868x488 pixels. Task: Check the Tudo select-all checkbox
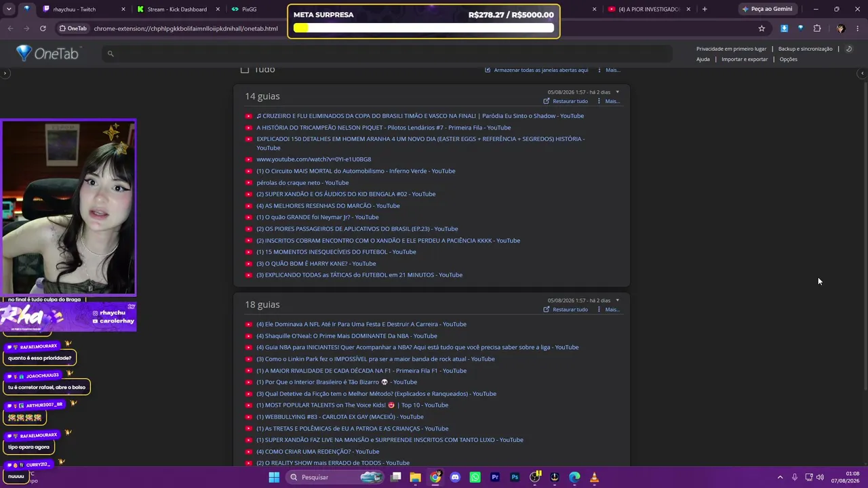(245, 70)
